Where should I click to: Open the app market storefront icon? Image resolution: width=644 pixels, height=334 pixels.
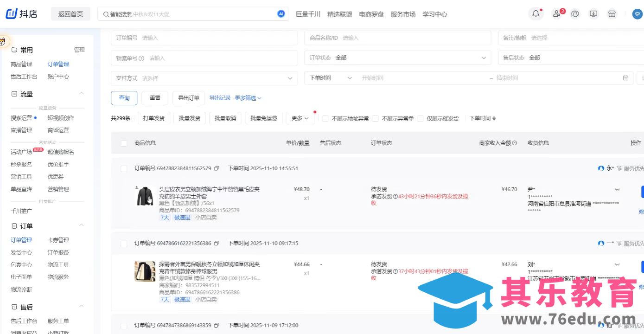click(612, 14)
